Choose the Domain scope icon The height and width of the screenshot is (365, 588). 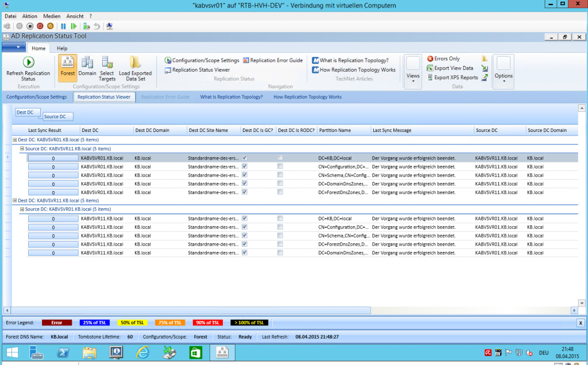[87, 68]
